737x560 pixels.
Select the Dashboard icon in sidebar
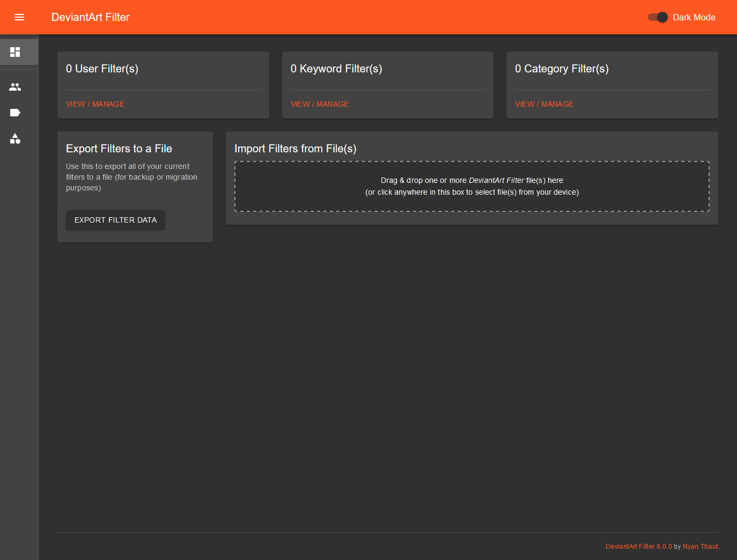[x=15, y=52]
